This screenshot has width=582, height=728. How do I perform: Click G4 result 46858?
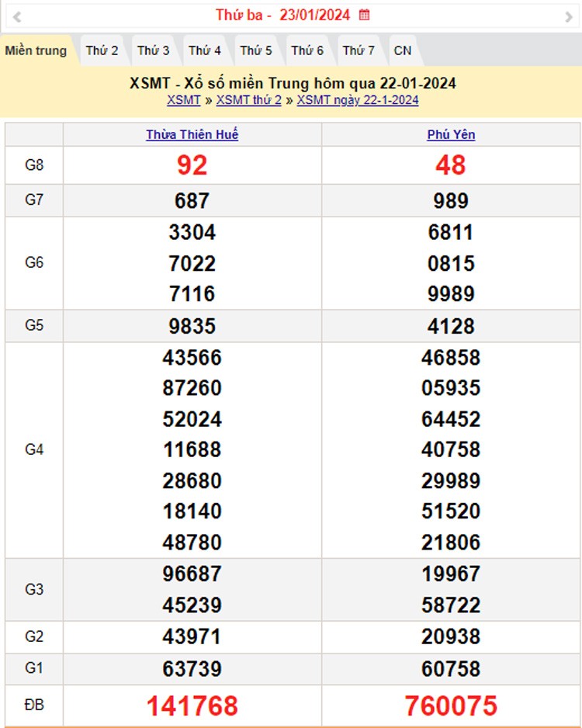[x=451, y=358]
